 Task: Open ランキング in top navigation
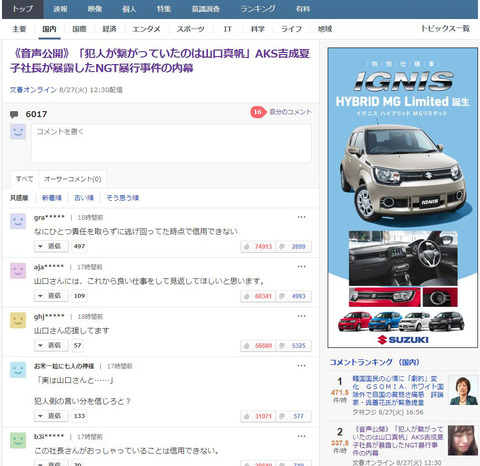(x=258, y=9)
